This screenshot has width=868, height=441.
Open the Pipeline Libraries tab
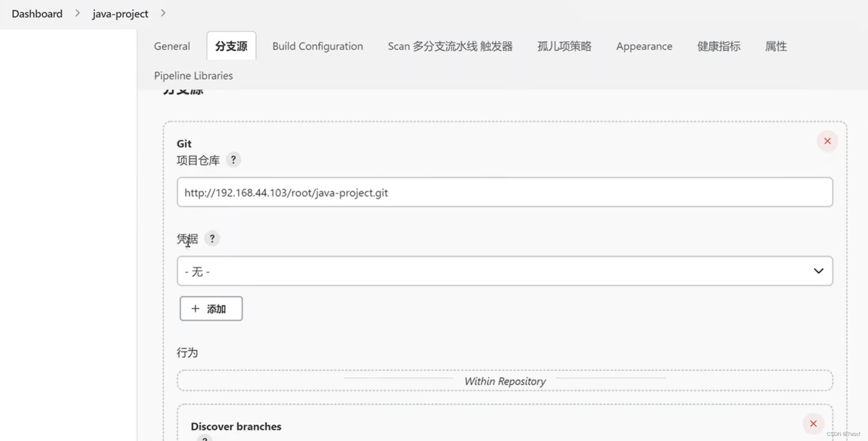tap(193, 76)
